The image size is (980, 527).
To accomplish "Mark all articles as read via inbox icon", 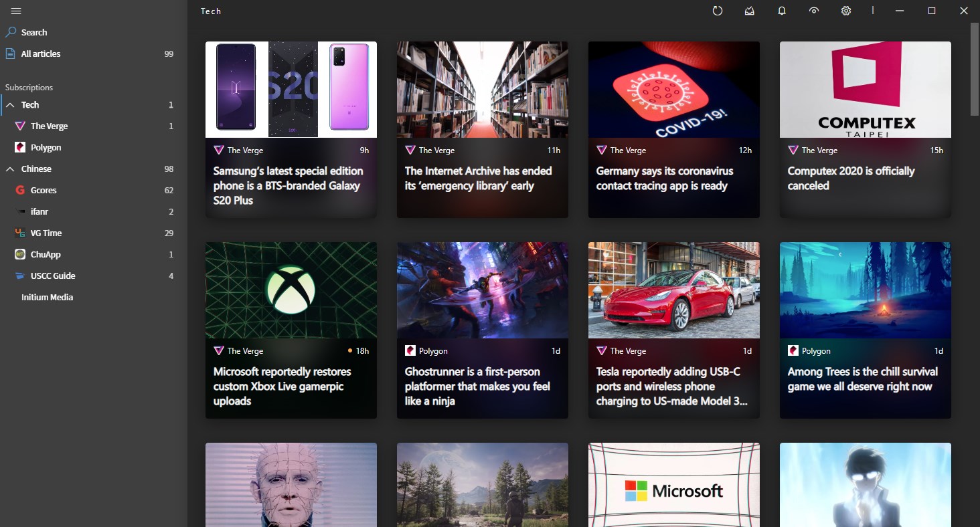I will [749, 11].
